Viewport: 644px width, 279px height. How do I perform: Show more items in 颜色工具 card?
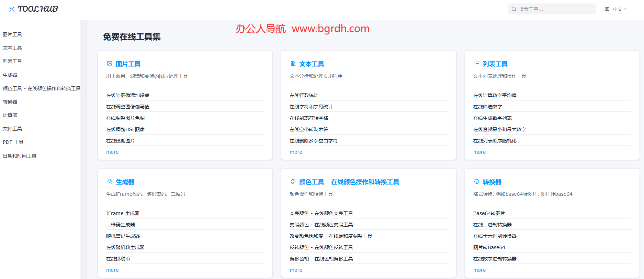tap(296, 270)
